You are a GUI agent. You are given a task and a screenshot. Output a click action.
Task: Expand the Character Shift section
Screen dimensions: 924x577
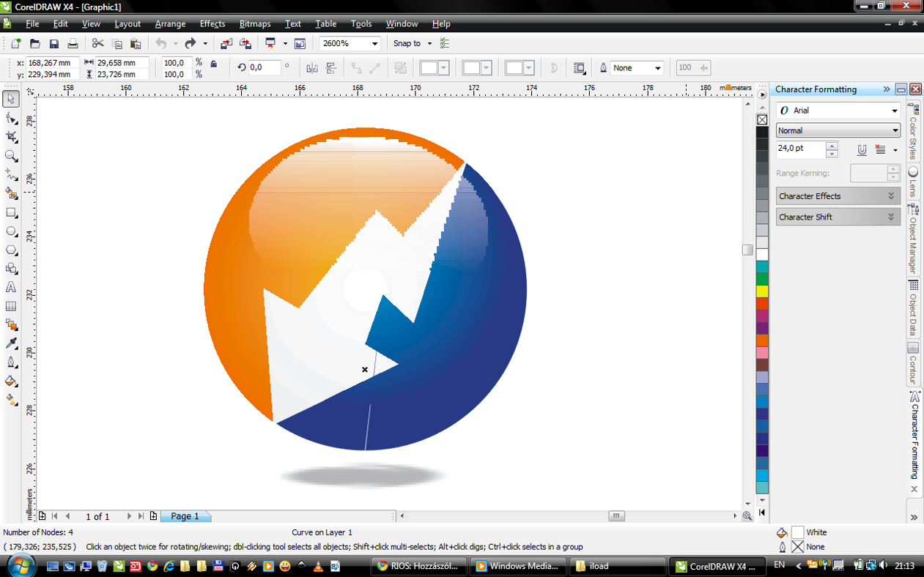838,217
